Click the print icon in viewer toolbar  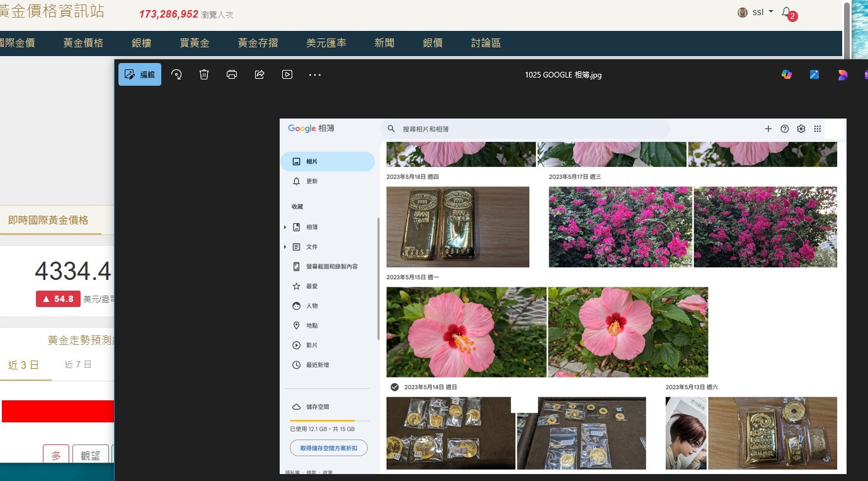tap(232, 74)
